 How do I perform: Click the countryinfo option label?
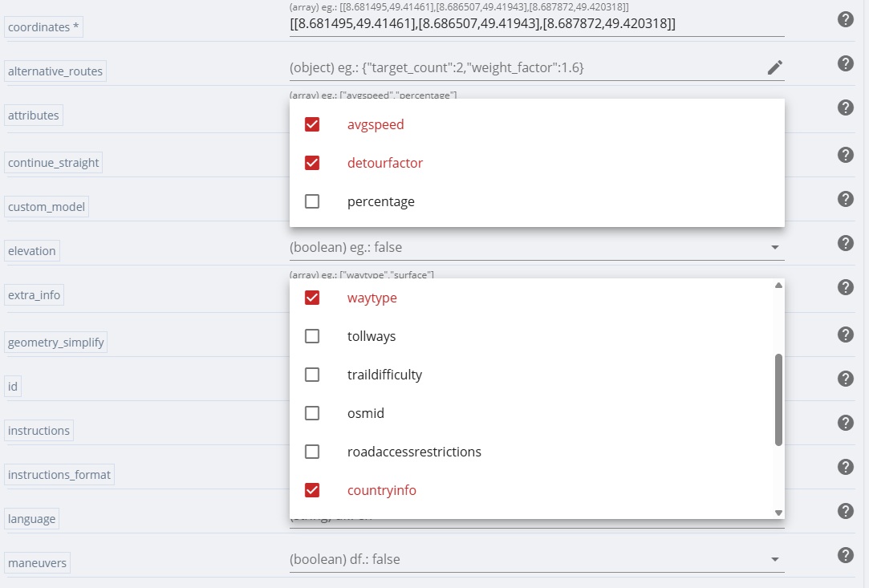click(382, 490)
